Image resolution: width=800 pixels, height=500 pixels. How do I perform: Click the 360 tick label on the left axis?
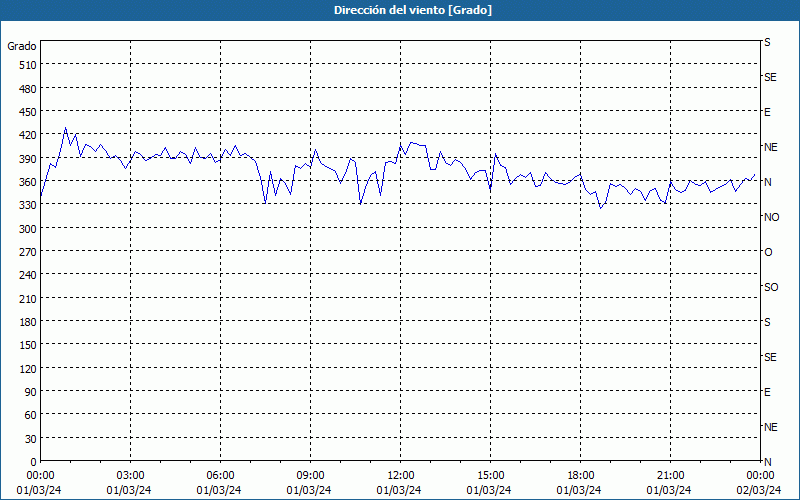tap(28, 182)
